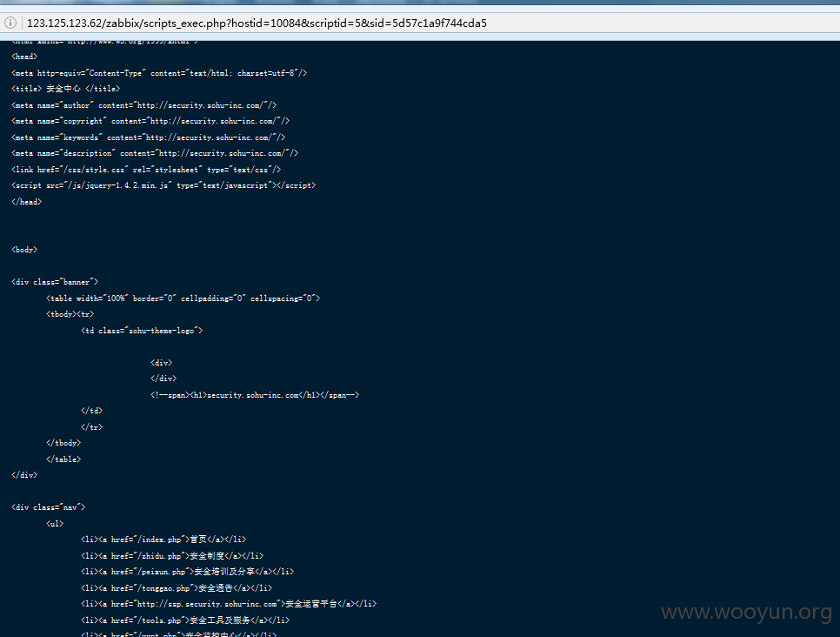This screenshot has height=637, width=840.
Task: Click the meta name="description" line
Action: (155, 153)
